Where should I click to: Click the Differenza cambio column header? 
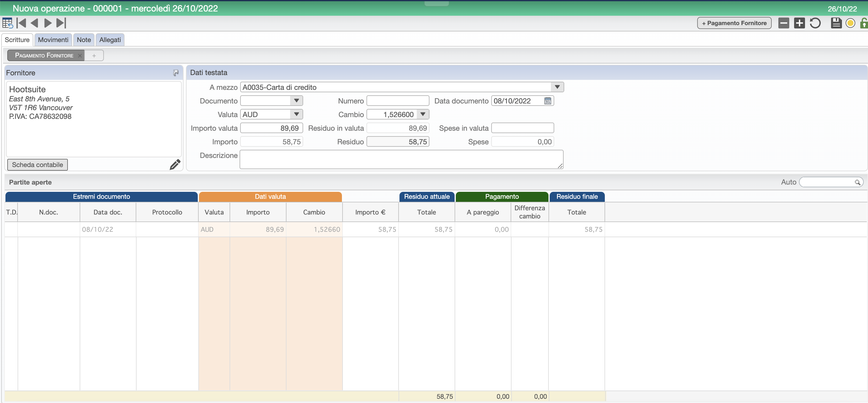[529, 212]
